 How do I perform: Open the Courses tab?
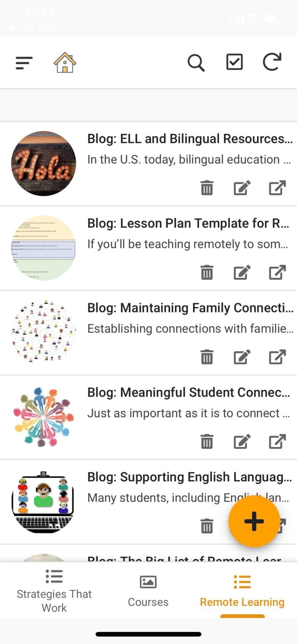click(148, 590)
